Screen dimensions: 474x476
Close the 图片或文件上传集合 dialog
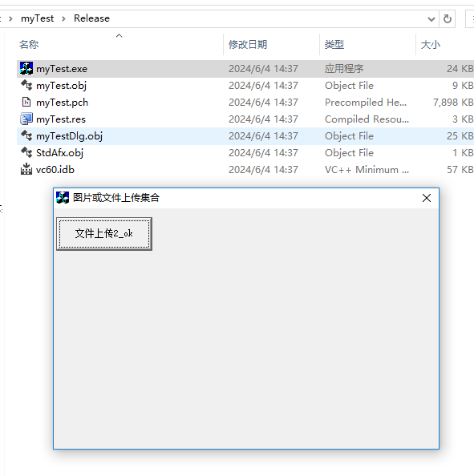pos(427,198)
